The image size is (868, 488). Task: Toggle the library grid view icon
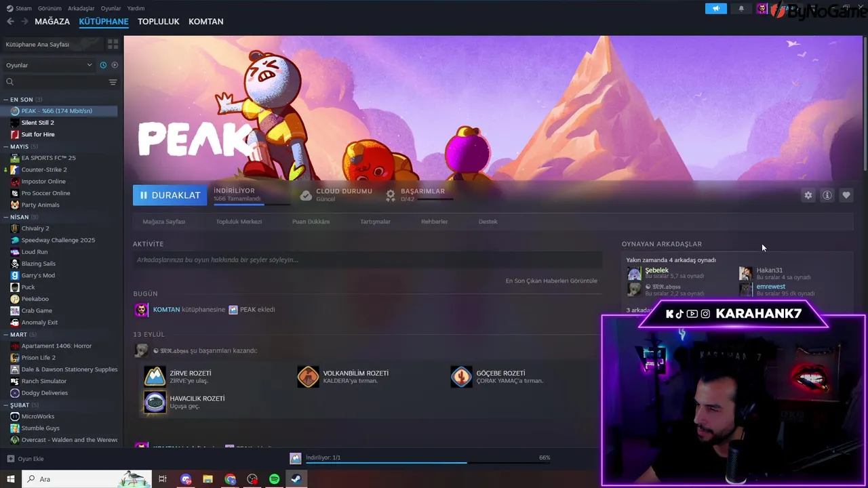pyautogui.click(x=113, y=44)
